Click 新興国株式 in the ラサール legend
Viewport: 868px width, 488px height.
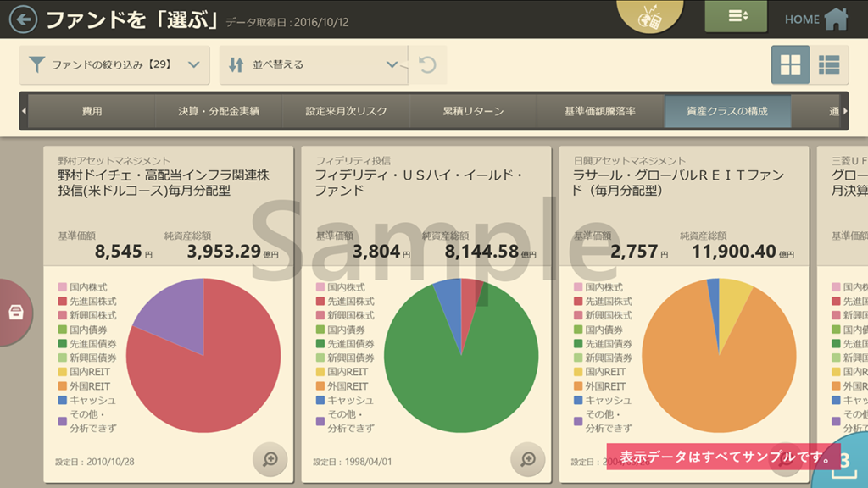point(609,315)
